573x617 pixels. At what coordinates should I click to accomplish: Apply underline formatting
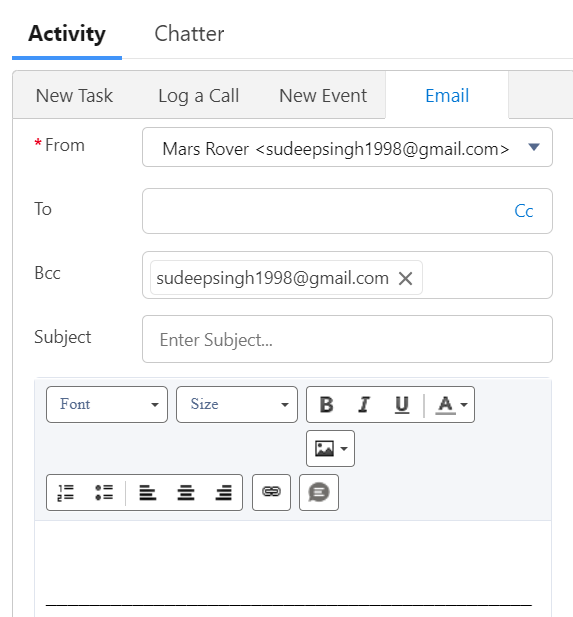(402, 405)
